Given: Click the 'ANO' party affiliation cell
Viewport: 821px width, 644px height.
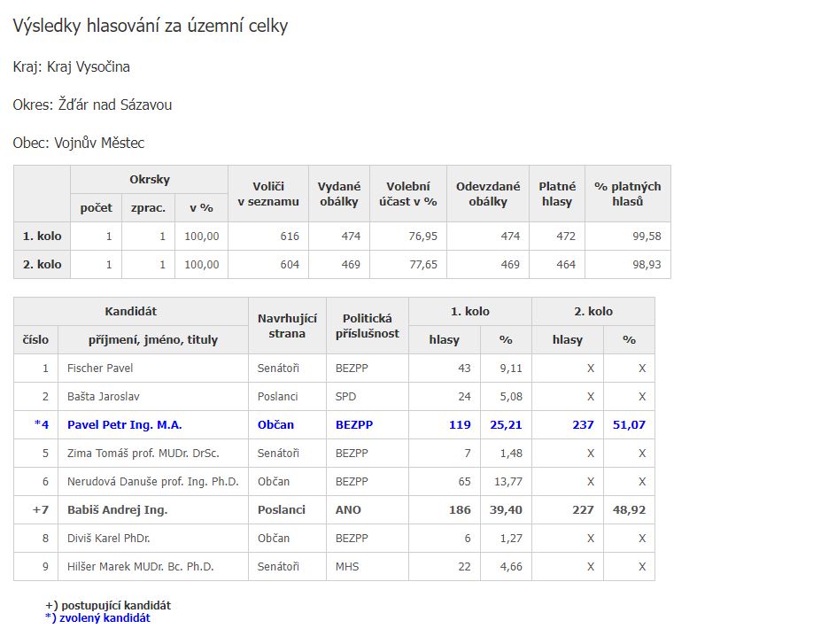Looking at the screenshot, I should [x=367, y=509].
